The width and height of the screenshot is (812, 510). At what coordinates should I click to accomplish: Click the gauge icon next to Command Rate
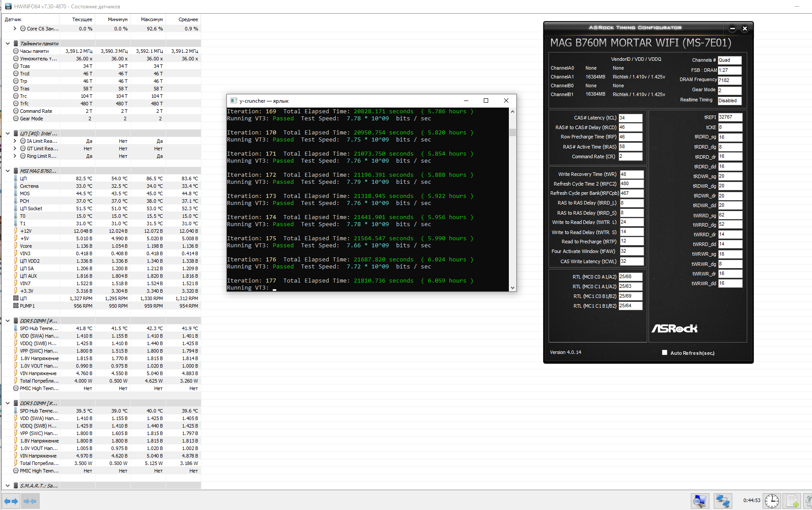16,111
